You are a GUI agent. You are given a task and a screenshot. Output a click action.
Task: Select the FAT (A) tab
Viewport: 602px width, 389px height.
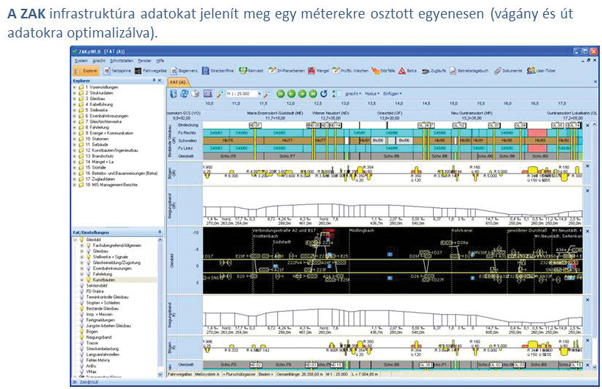point(178,82)
